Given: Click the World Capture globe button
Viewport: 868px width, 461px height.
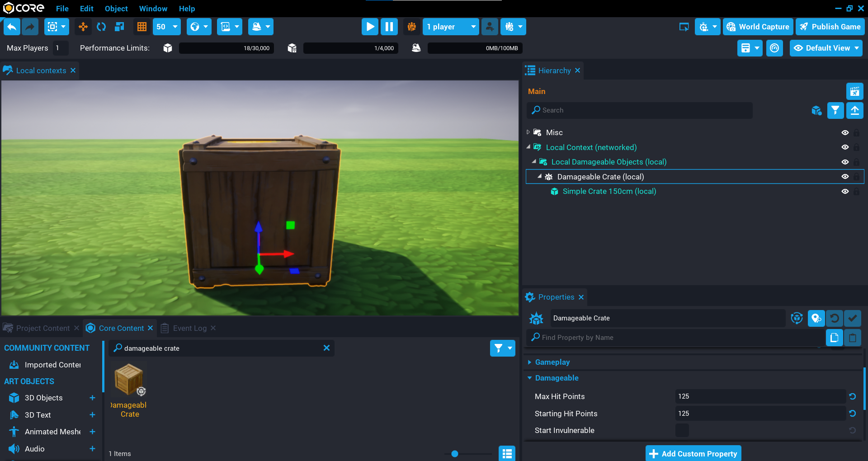Looking at the screenshot, I should 758,26.
